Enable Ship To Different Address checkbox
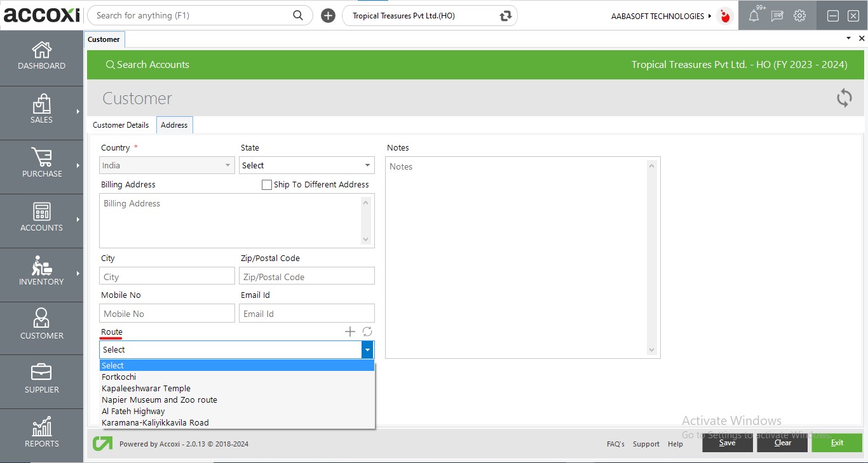The image size is (868, 463). coord(267,185)
